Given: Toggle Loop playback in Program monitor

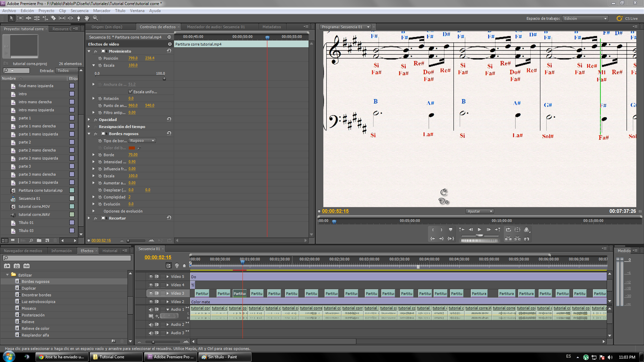Looking at the screenshot, I should [508, 230].
